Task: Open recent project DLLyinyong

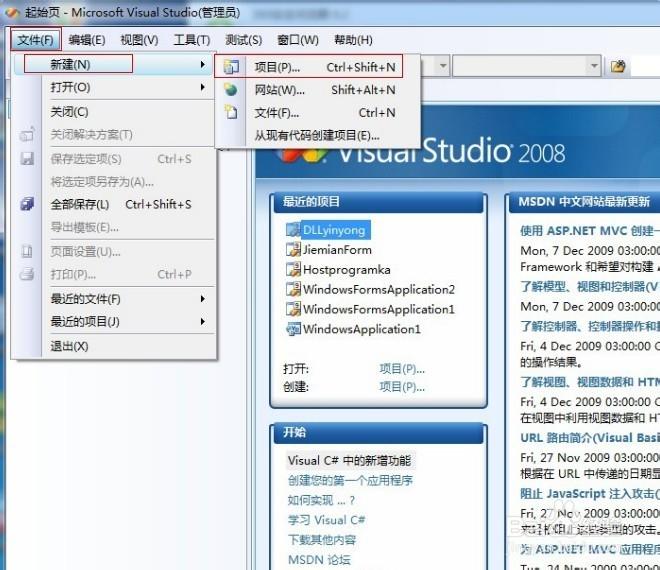Action: pos(334,230)
